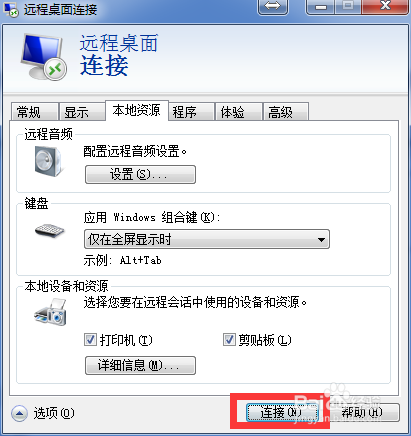Click the title bar app icon
411x436 pixels.
(10, 9)
